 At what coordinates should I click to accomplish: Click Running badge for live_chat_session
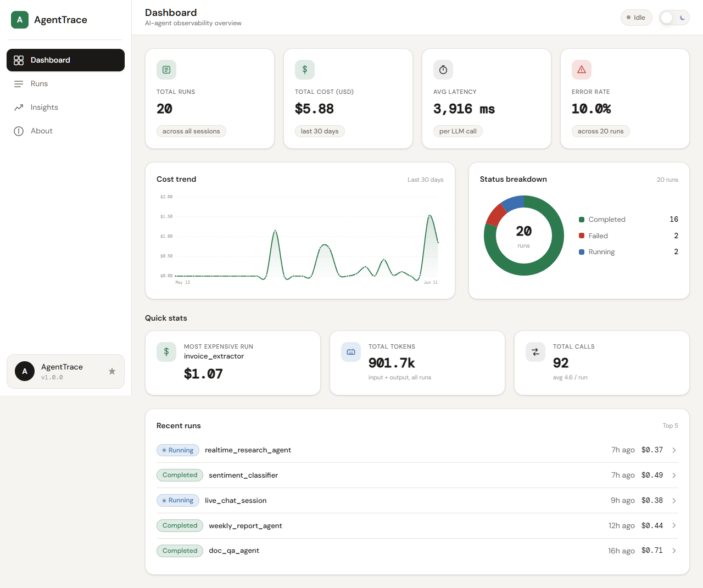click(178, 501)
